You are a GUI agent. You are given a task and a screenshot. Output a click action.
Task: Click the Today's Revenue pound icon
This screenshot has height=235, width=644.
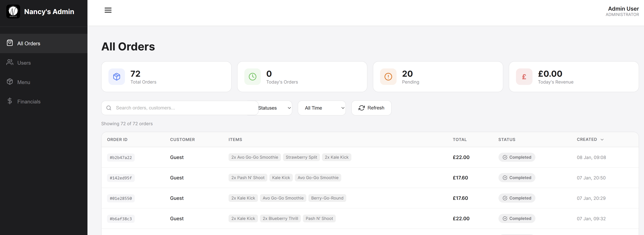524,77
